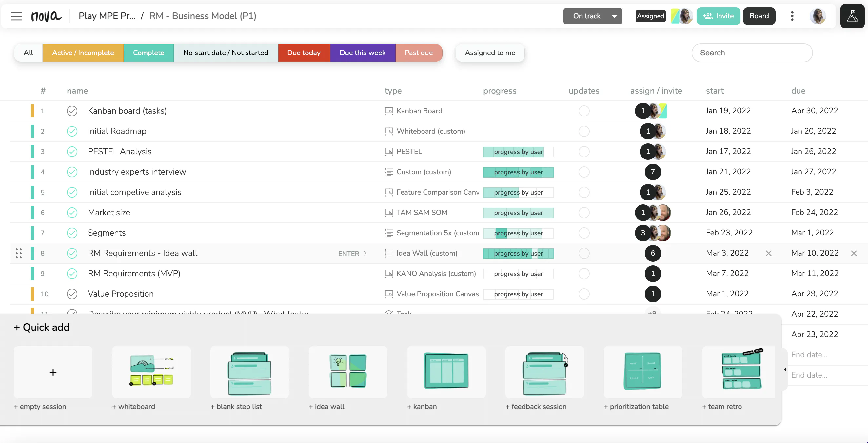Viewport: 868px width, 443px height.
Task: Filter by Assigned to me
Action: coord(490,53)
